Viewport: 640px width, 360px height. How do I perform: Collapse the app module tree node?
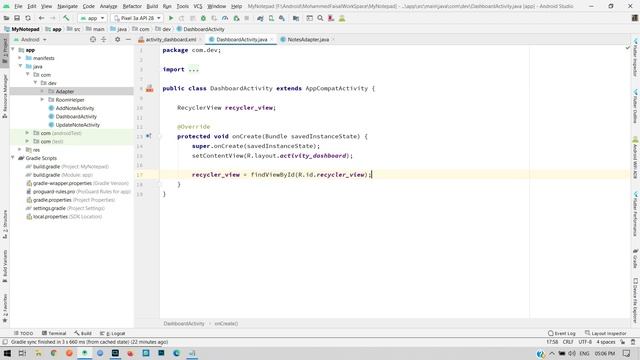coord(13,50)
